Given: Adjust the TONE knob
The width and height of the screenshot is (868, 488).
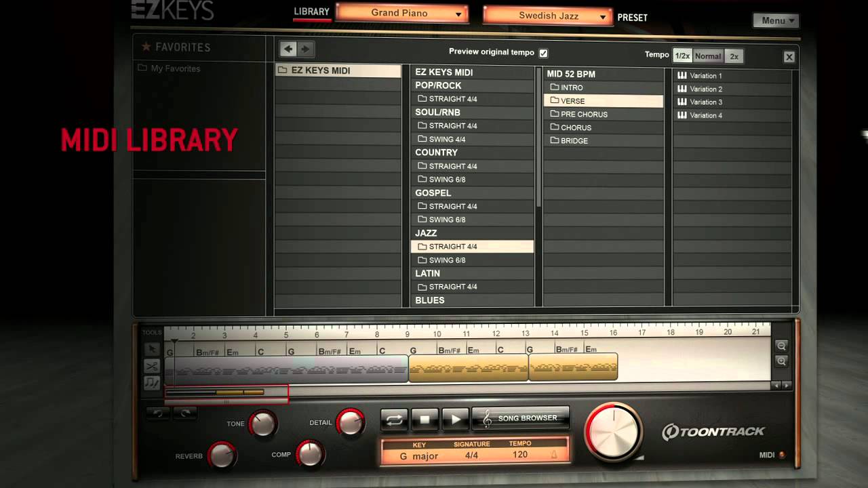Looking at the screenshot, I should tap(262, 424).
